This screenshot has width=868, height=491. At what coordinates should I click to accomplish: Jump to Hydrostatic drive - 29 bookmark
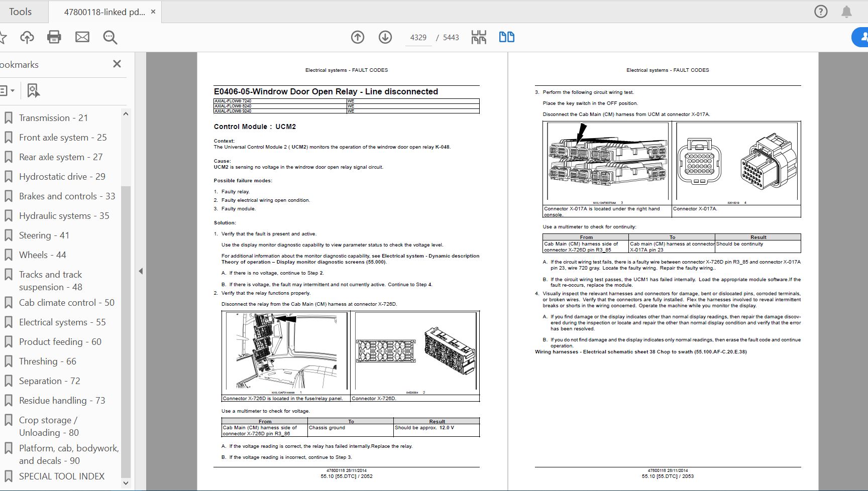62,177
